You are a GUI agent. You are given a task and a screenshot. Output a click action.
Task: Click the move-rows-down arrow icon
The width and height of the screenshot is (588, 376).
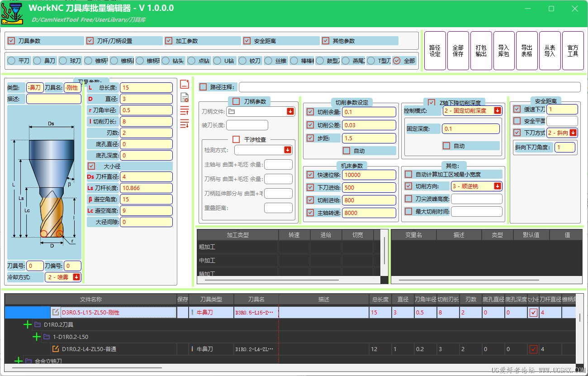(x=184, y=123)
